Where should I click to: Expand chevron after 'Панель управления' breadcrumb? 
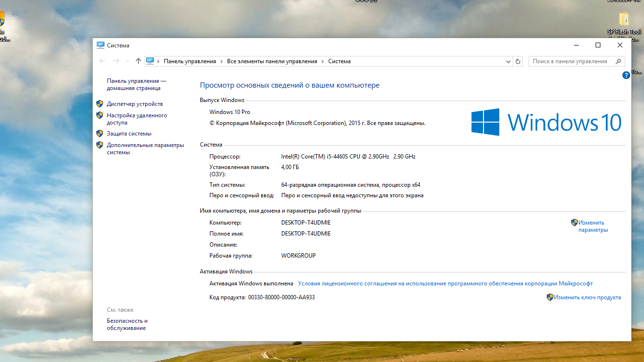click(221, 61)
